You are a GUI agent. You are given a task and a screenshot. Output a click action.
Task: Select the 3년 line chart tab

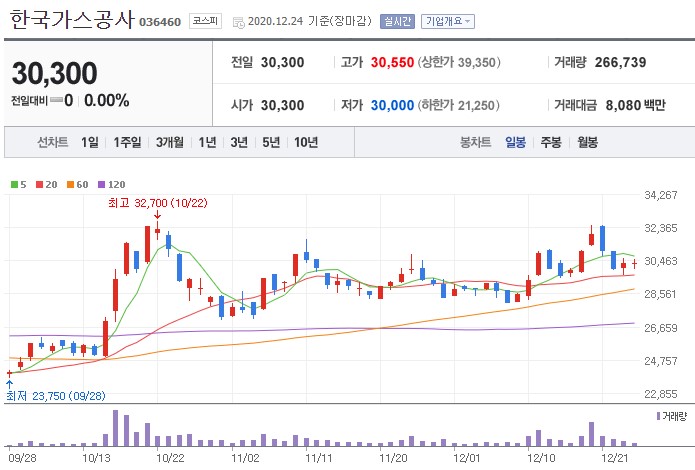(x=239, y=142)
